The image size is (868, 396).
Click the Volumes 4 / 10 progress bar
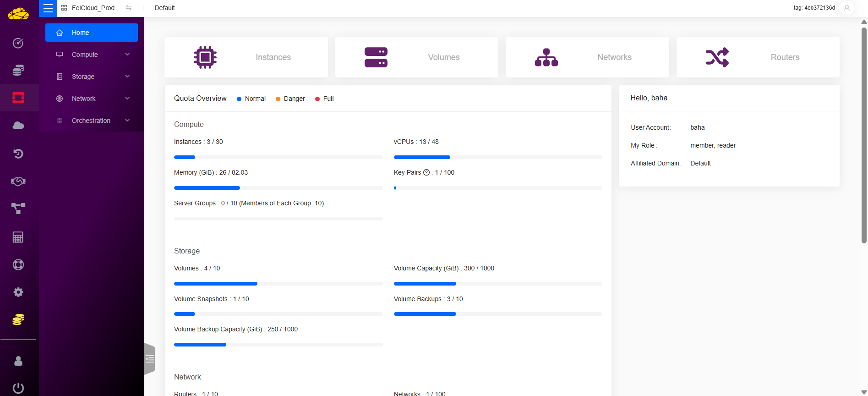click(278, 284)
